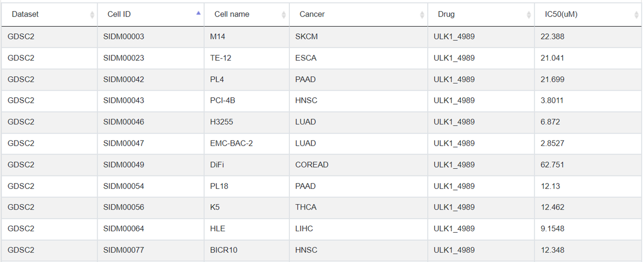The image size is (644, 262).
Task: Click the H3255 cell name
Action: tap(222, 122)
